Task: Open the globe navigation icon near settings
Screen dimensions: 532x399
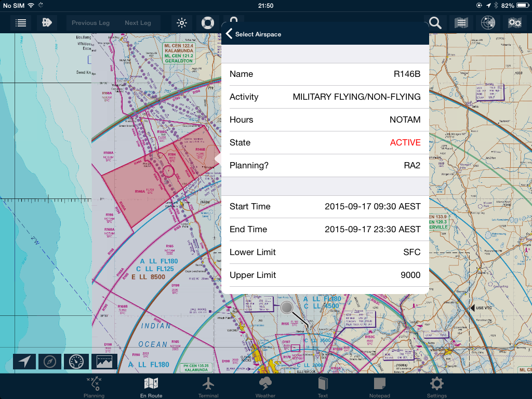Action: point(487,23)
